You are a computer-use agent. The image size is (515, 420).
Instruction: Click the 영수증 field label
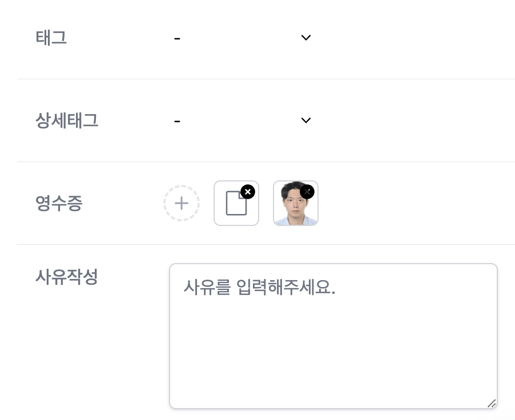59,203
